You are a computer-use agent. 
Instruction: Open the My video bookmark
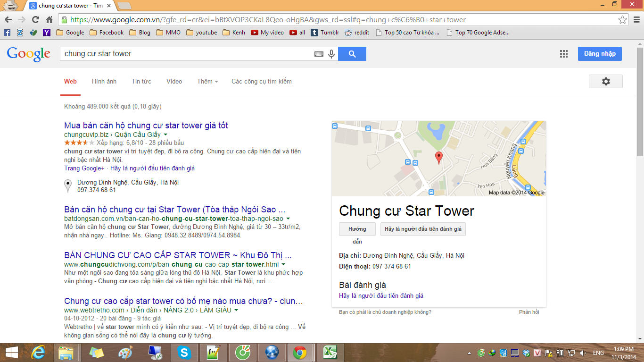(267, 33)
